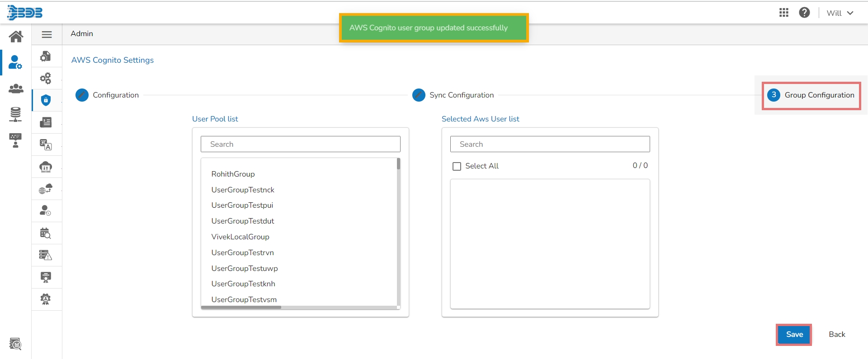Open the language translation settings icon
This screenshot has height=359, width=868.
pyautogui.click(x=46, y=145)
